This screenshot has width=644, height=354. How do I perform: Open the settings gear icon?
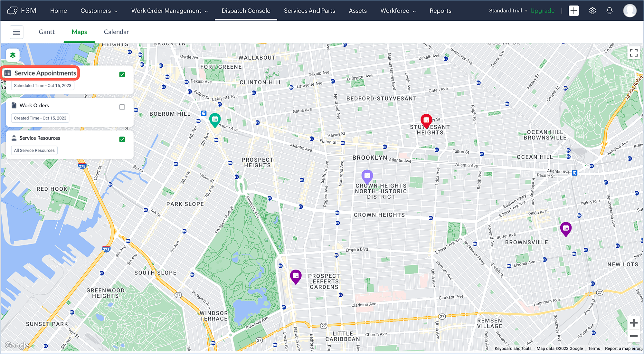592,11
